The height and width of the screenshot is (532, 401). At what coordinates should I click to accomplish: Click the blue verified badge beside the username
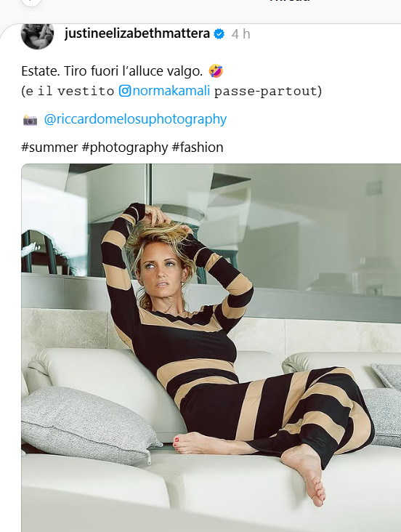point(219,34)
